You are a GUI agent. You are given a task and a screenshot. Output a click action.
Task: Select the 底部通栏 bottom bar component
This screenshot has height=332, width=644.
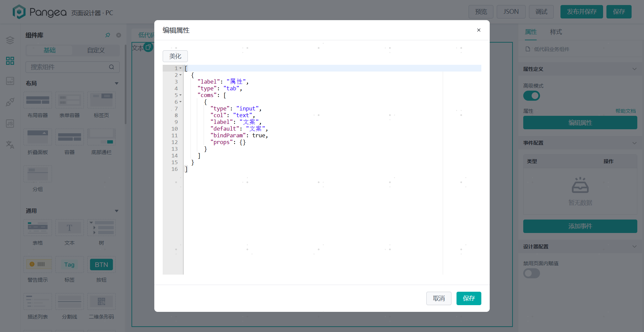coord(101,142)
